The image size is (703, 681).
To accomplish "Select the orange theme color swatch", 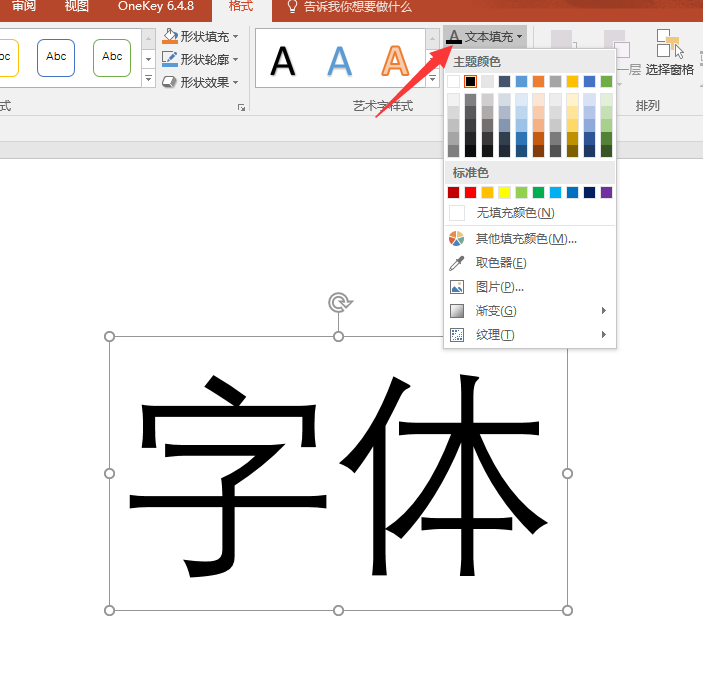I will [538, 81].
